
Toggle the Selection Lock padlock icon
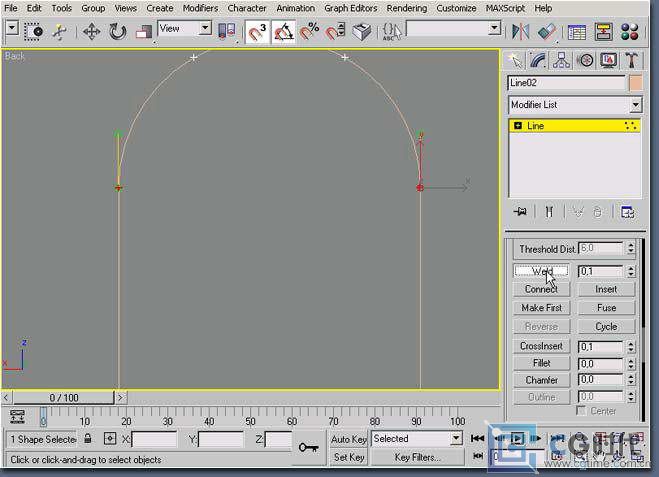click(87, 439)
